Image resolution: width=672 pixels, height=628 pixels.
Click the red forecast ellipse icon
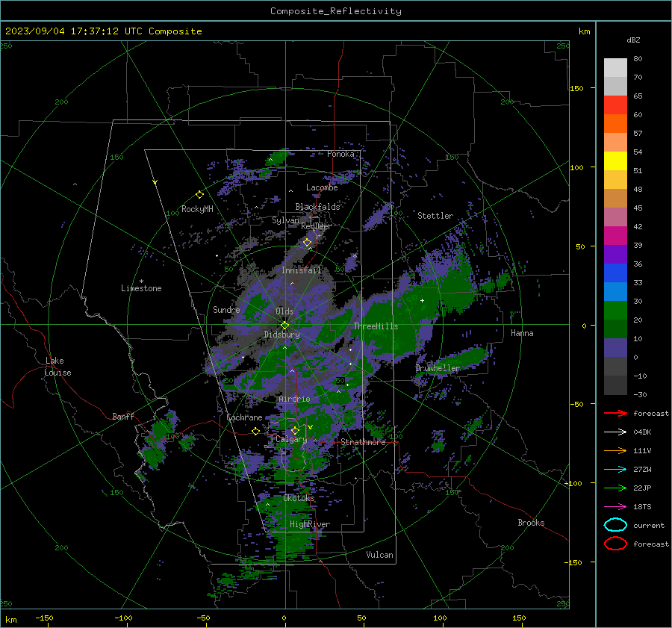[x=615, y=544]
